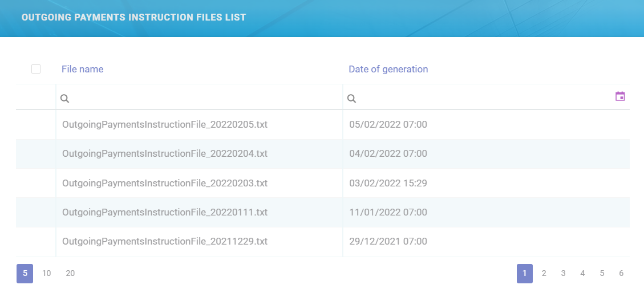Open OutgoingPaymentsInstructionFile_20220203.txt entry
644x305 pixels.
pos(164,183)
